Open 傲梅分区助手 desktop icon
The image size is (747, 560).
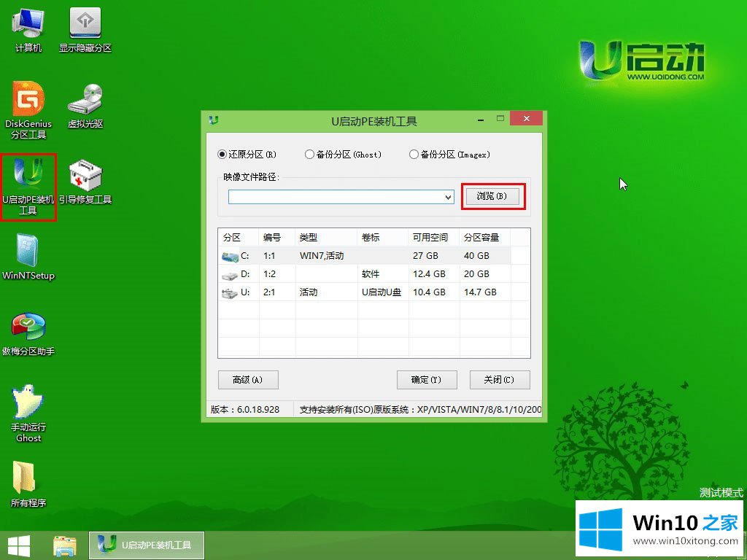tap(28, 333)
